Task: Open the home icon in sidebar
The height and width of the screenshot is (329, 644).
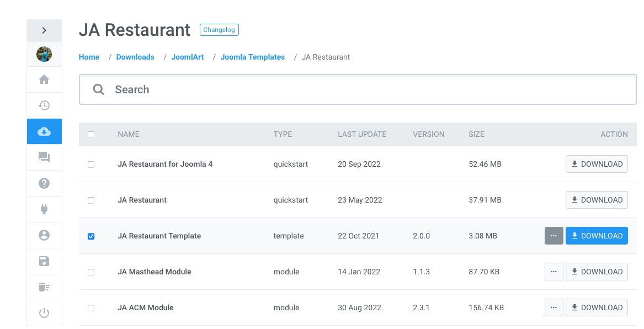Action: click(44, 79)
